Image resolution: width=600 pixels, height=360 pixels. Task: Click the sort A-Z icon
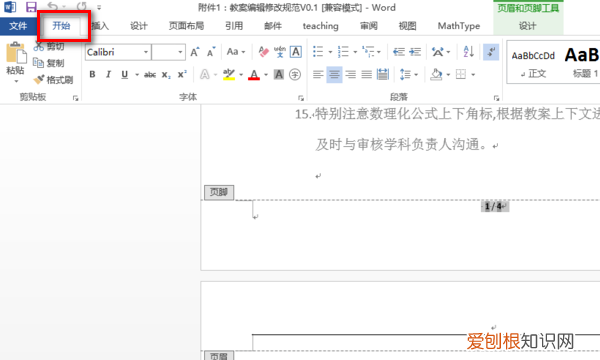[468, 52]
